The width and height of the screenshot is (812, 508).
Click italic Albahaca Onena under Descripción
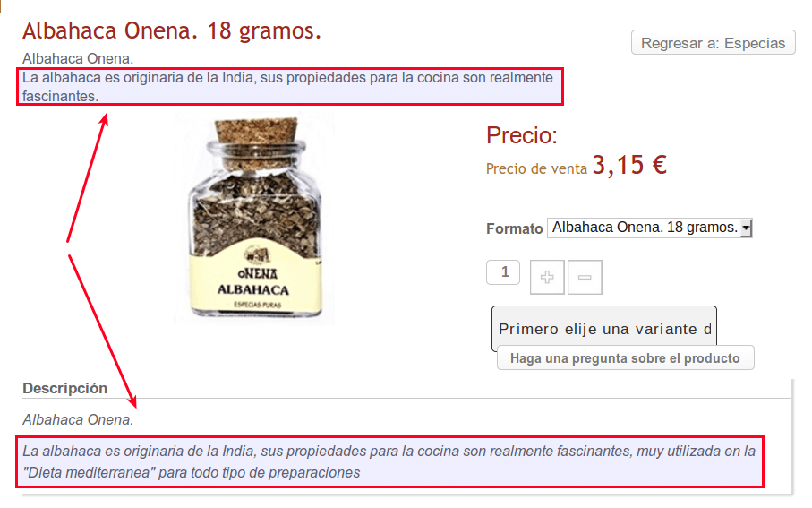coord(78,419)
